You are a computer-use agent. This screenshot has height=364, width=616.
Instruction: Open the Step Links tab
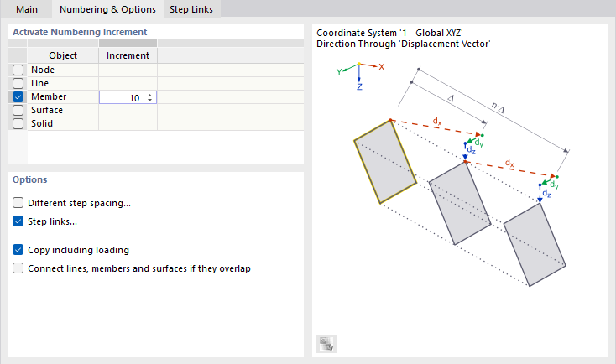tap(191, 9)
